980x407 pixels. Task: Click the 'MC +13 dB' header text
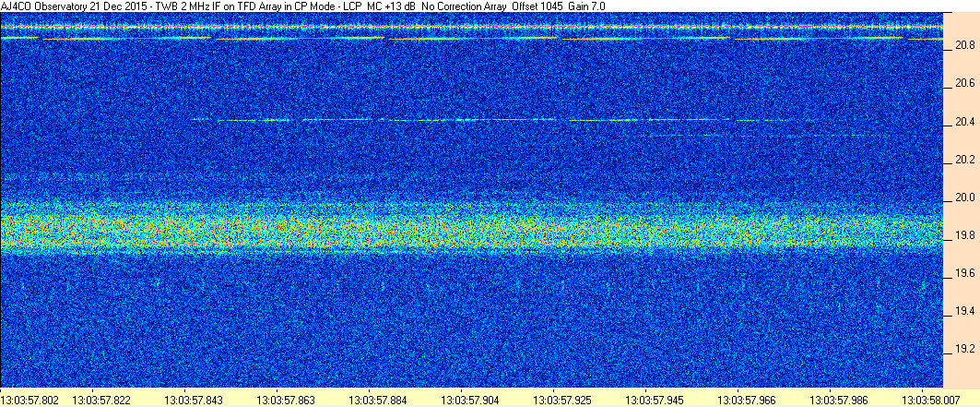coord(392,6)
